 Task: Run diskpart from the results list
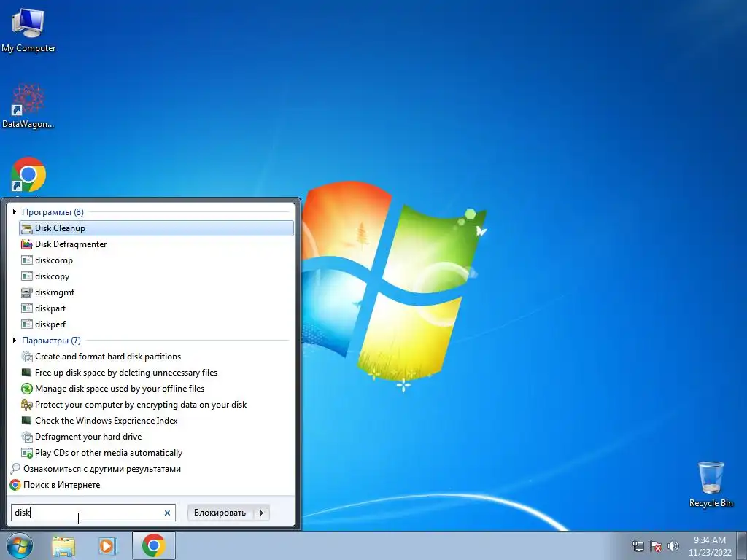point(156,308)
